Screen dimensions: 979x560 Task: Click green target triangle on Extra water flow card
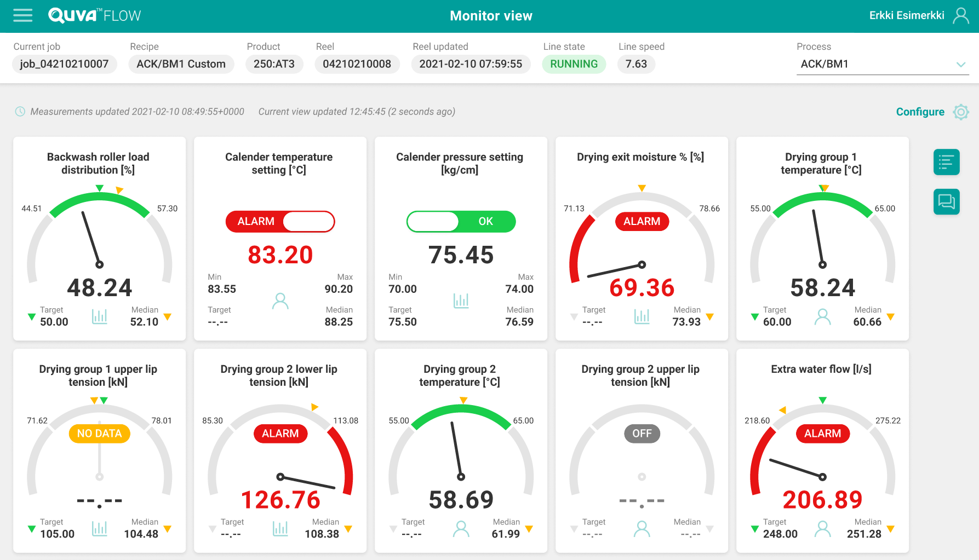(x=755, y=529)
